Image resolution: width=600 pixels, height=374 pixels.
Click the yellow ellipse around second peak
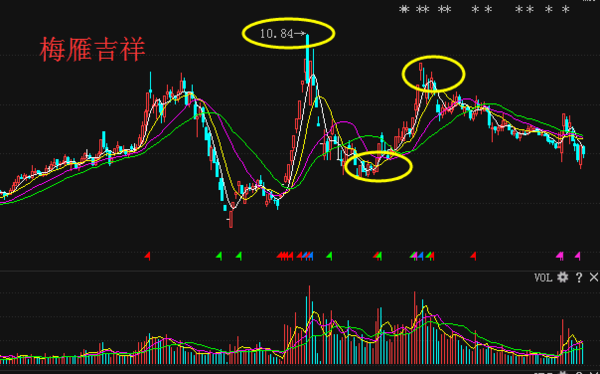coord(434,74)
